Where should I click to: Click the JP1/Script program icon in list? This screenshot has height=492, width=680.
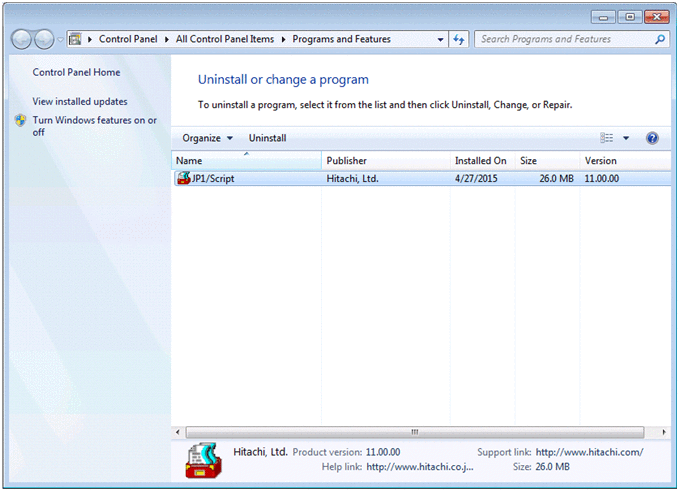[183, 178]
